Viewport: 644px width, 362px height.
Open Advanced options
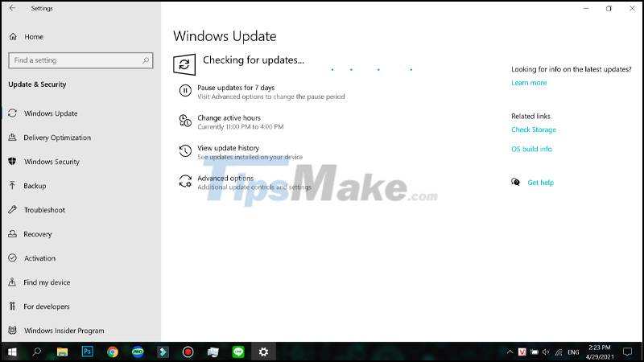click(225, 178)
